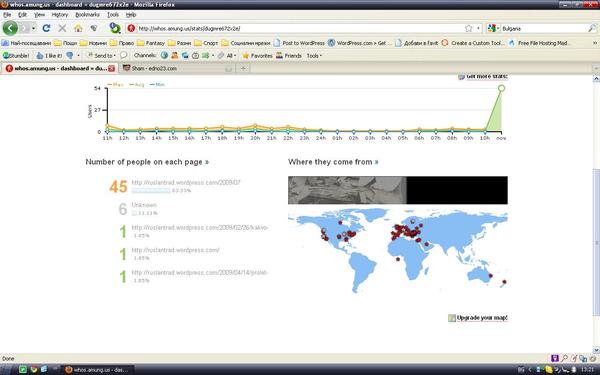Open the Право bookmarks folder
This screenshot has height=375, width=600.
[x=122, y=43]
